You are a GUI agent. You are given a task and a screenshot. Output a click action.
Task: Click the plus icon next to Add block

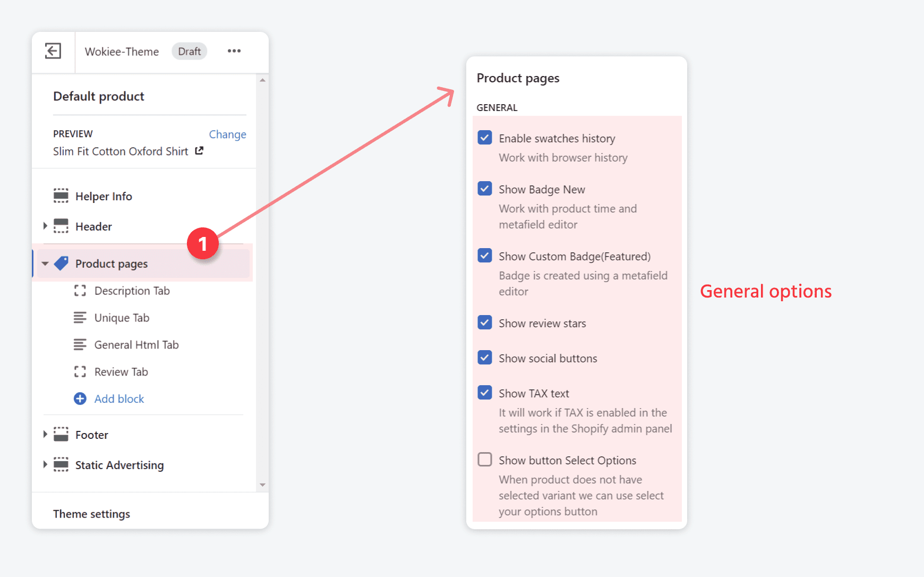pos(80,398)
